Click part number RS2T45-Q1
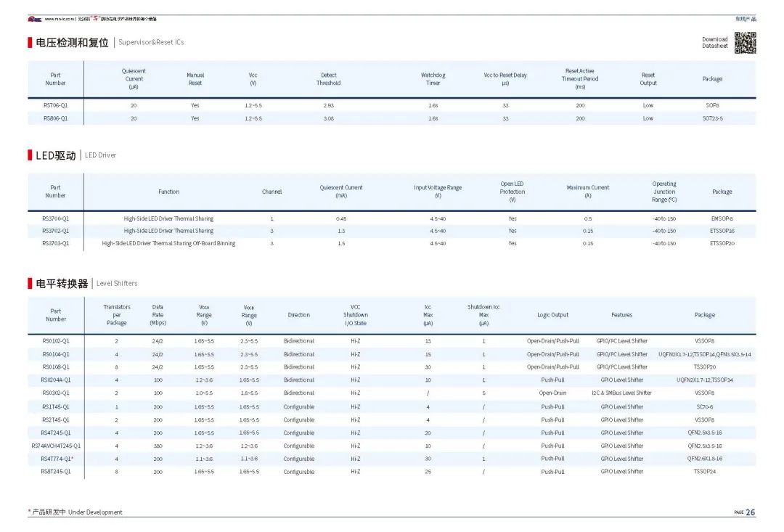Image resolution: width=784 pixels, height=532 pixels. point(56,420)
